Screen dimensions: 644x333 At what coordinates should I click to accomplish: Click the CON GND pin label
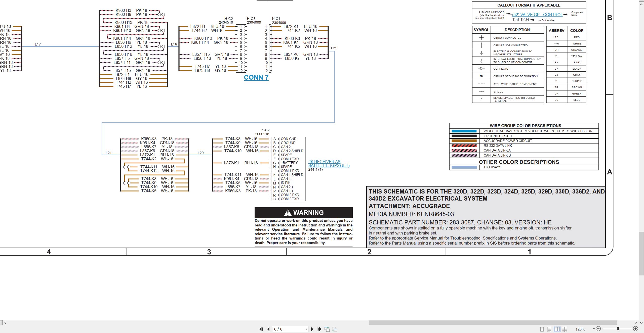click(x=289, y=139)
